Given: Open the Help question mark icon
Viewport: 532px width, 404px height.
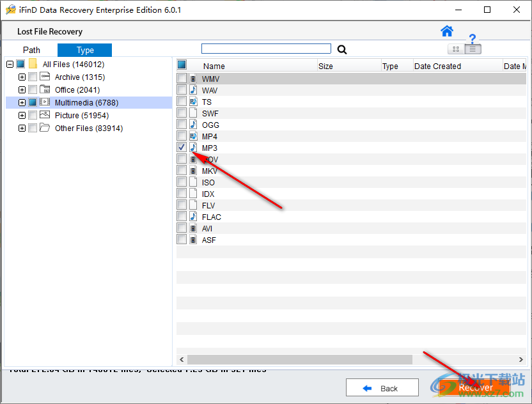Looking at the screenshot, I should pyautogui.click(x=473, y=40).
